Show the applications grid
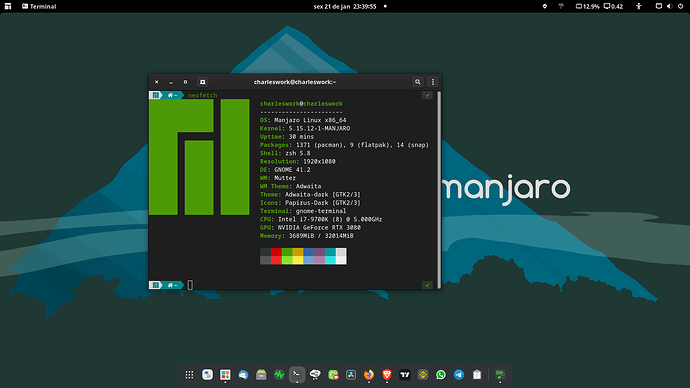This screenshot has width=690, height=388. coord(189,375)
